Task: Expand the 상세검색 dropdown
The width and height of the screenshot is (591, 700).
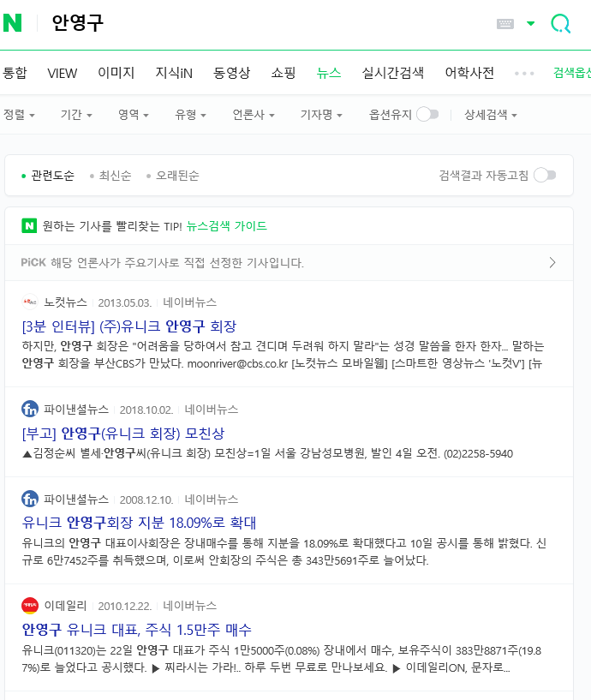Action: (x=491, y=115)
